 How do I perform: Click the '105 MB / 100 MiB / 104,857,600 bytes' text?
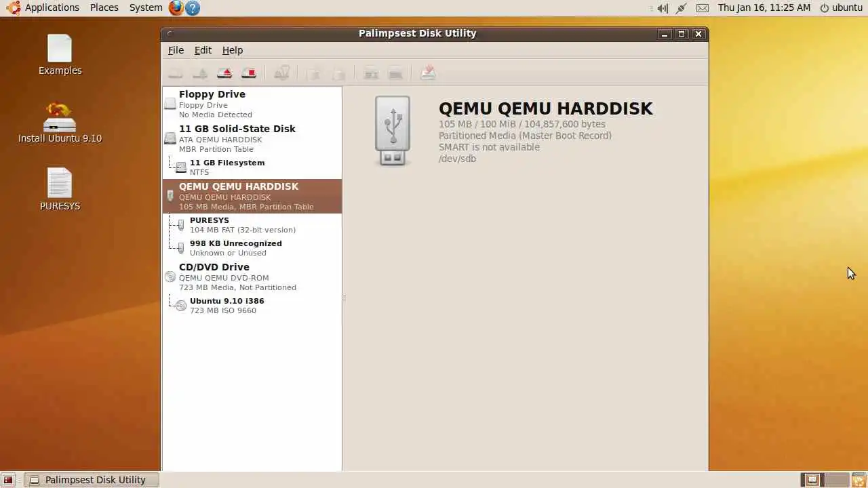(522, 124)
